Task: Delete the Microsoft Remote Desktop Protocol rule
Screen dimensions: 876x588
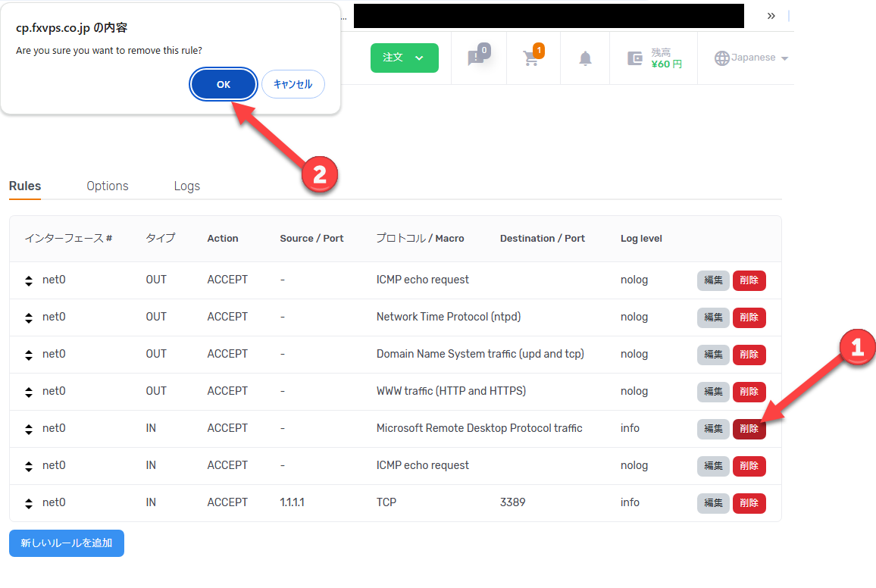Action: point(749,429)
